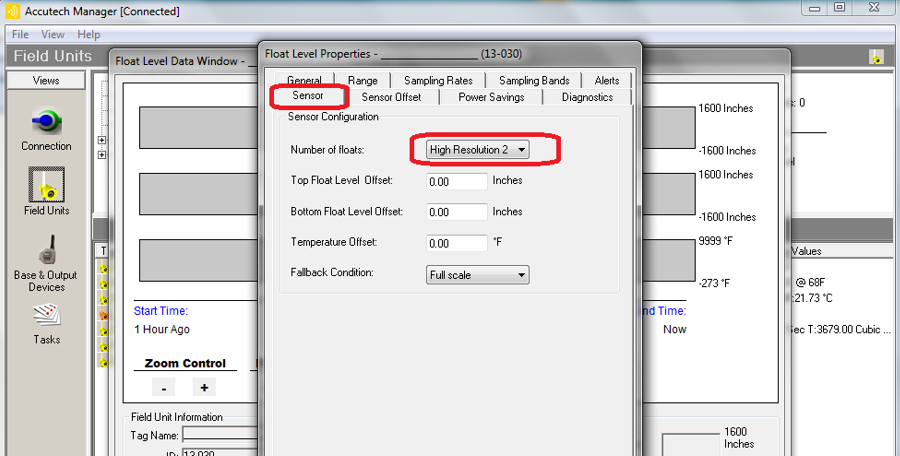Click the Start Time label
Image resolution: width=900 pixels, height=456 pixels.
[x=161, y=311]
